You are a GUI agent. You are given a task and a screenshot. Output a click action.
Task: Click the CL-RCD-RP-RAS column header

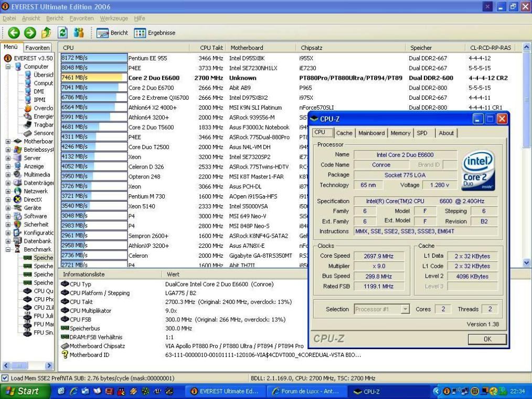click(x=490, y=48)
